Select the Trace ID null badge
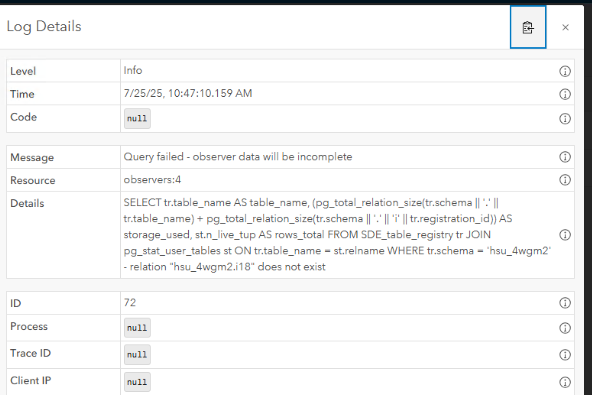 [137, 355]
